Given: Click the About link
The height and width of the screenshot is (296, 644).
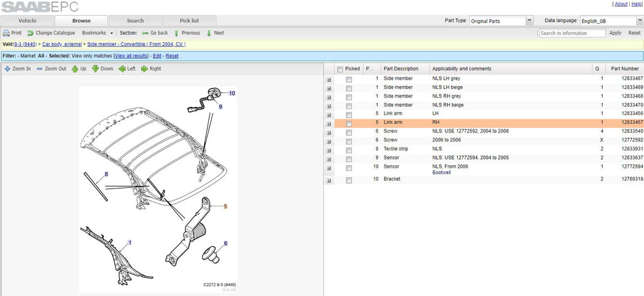Looking at the screenshot, I should (x=621, y=4).
